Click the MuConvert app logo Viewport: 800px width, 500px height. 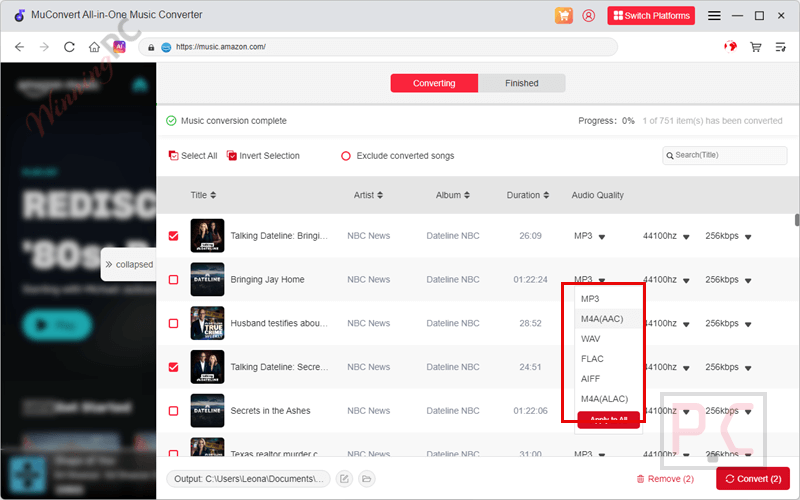coord(19,15)
